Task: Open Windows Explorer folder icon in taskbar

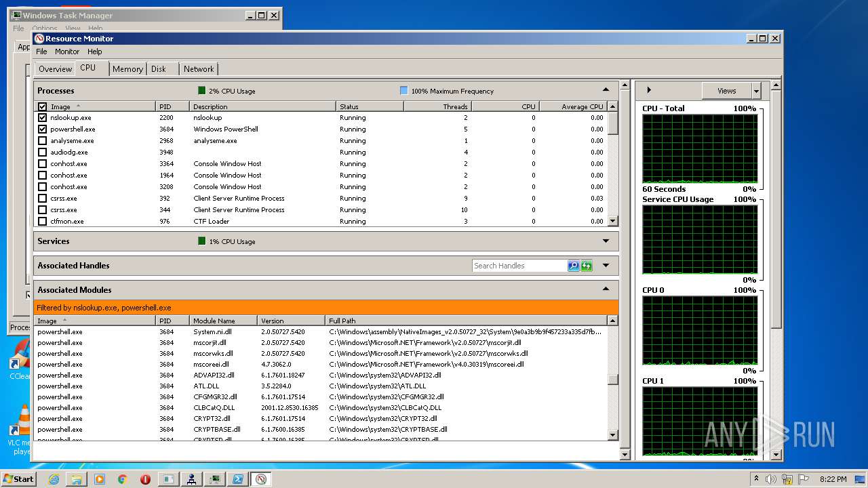Action: coord(77,479)
